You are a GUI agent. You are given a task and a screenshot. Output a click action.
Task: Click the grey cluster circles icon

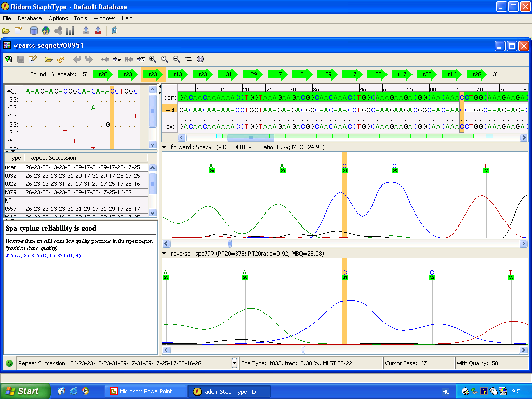click(x=58, y=31)
